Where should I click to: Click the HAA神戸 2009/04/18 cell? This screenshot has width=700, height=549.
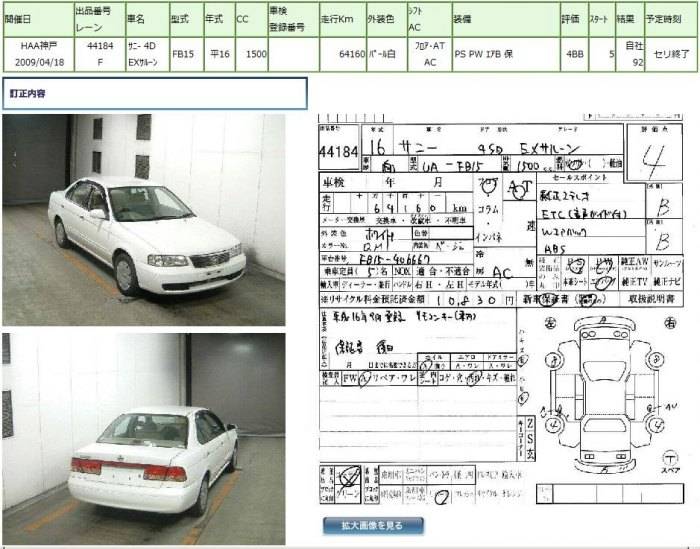pos(38,54)
